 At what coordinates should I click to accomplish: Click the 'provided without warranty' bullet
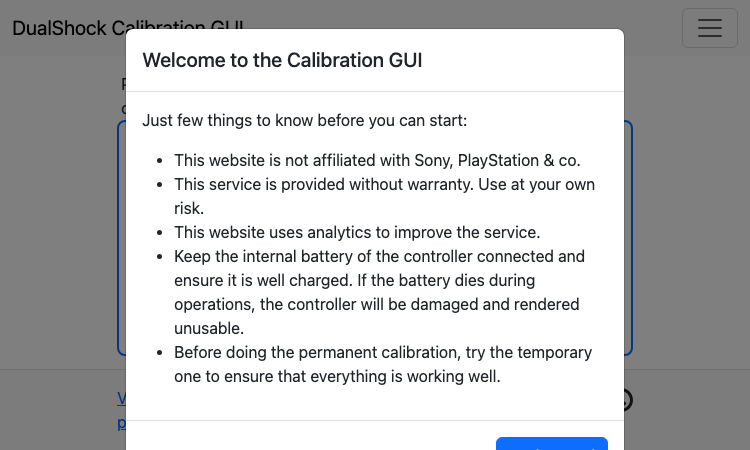384,196
